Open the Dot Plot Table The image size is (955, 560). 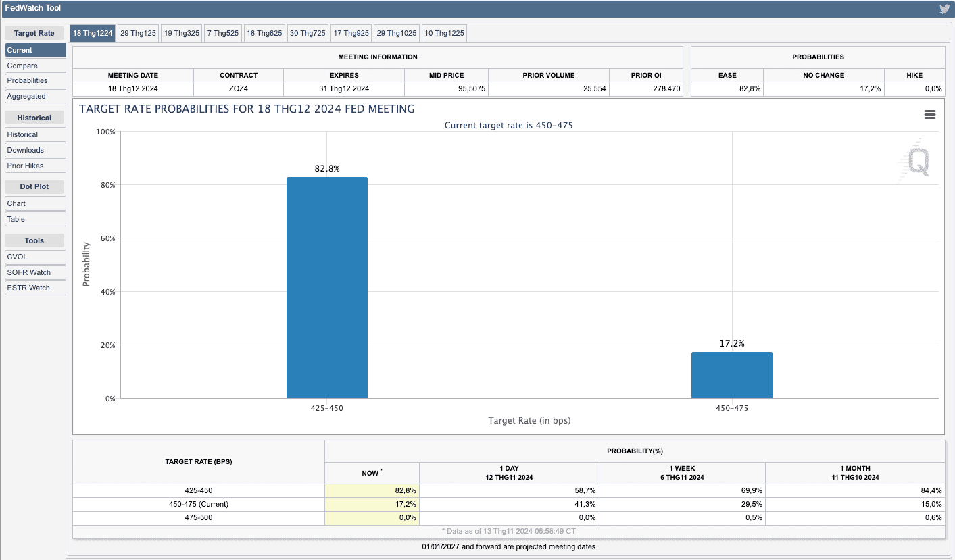(x=35, y=219)
